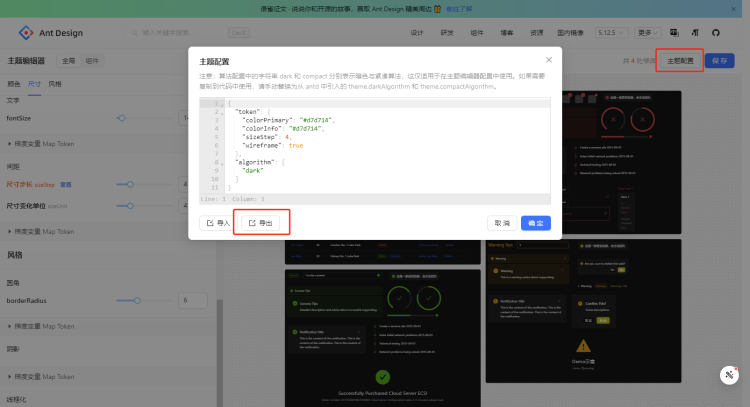Click "Successfully Purchased Cloud Server ECS!" preview text

[x=382, y=393]
